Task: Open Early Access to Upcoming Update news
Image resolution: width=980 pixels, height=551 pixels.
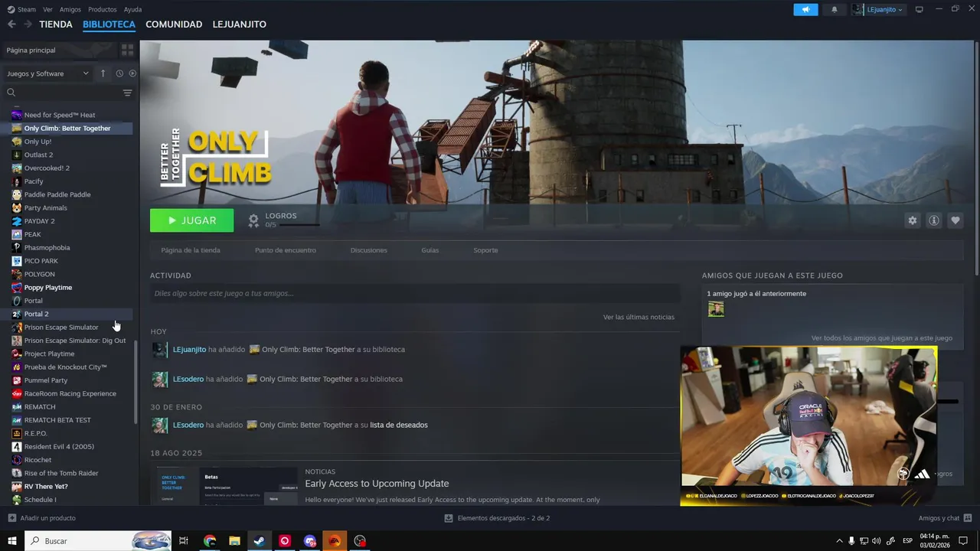Action: 377,484
